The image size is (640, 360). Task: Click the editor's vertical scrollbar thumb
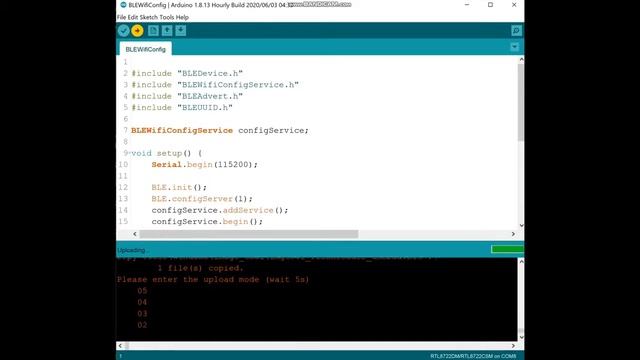pos(521,102)
